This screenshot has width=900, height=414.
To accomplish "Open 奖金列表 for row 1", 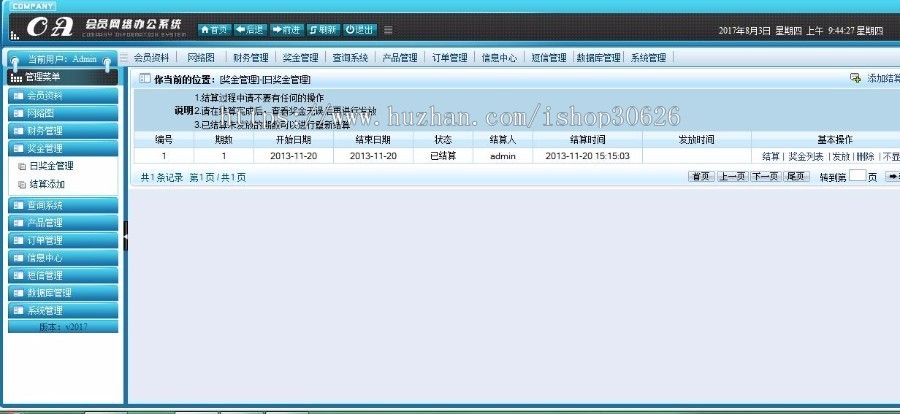I will (806, 156).
